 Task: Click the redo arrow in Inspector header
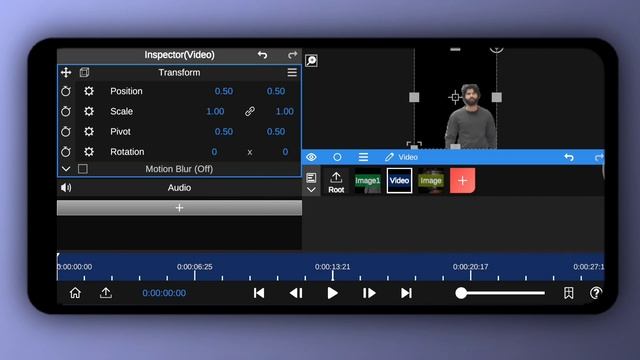click(x=292, y=55)
